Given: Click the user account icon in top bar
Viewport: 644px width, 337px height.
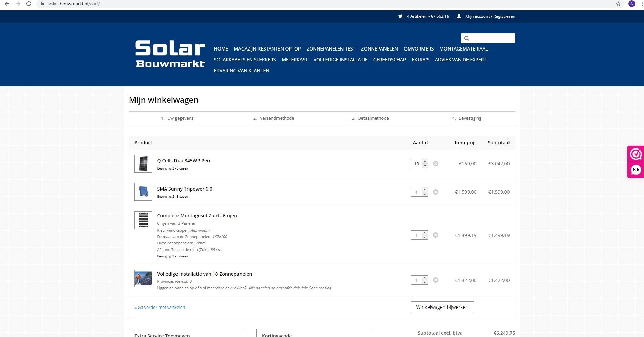Looking at the screenshot, I should pyautogui.click(x=459, y=16).
